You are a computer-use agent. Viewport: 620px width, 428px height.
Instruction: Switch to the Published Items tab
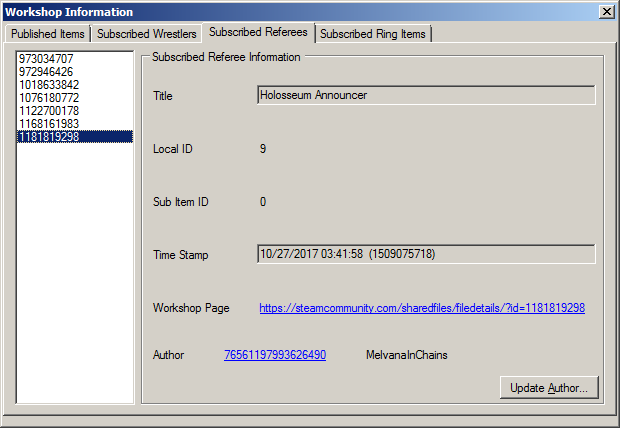[48, 34]
